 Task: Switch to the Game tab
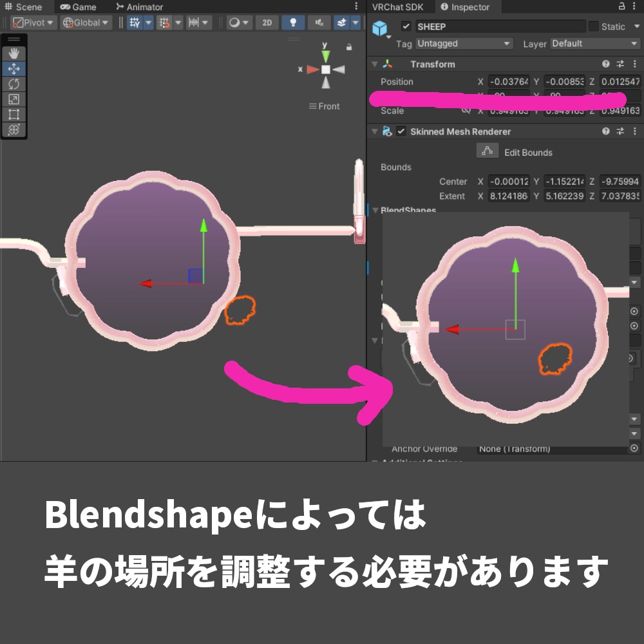coord(78,7)
